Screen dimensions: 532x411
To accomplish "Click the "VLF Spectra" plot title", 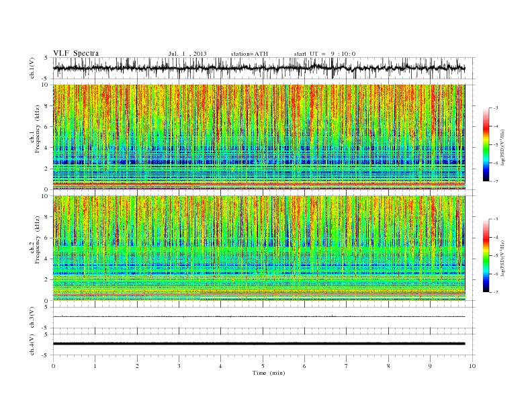I will 76,53.
